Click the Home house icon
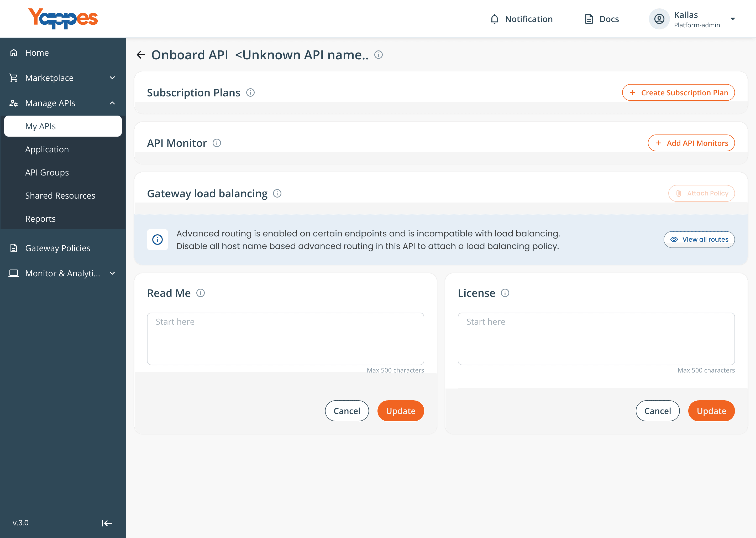Viewport: 756px width, 538px height. point(14,53)
